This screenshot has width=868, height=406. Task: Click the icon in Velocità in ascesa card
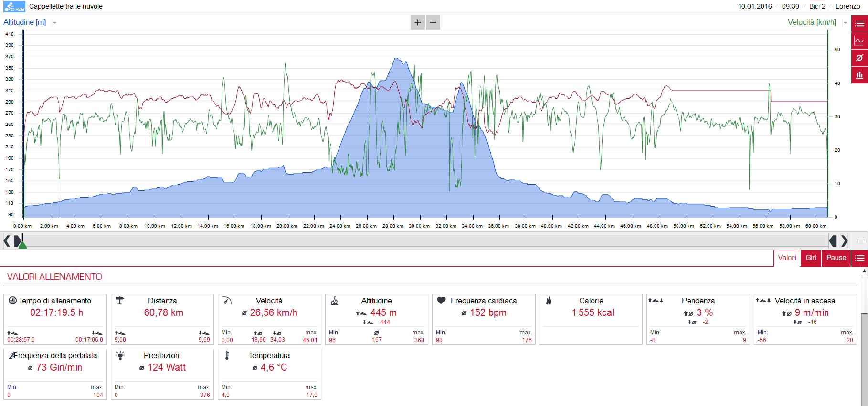(x=763, y=301)
